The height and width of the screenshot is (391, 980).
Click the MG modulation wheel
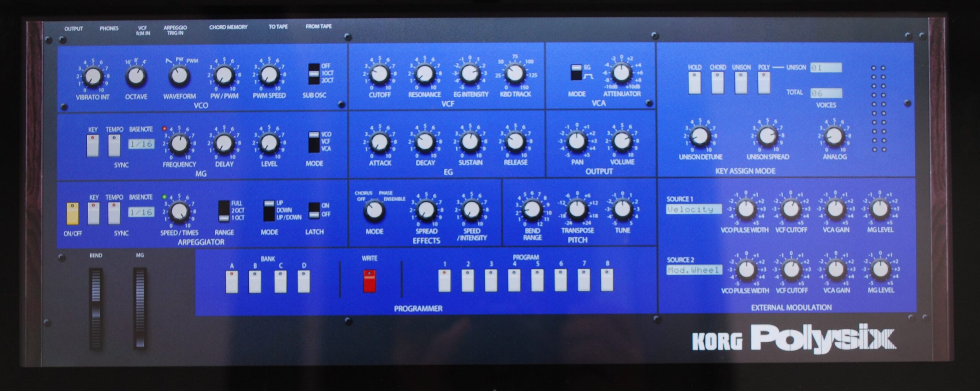coord(140,308)
